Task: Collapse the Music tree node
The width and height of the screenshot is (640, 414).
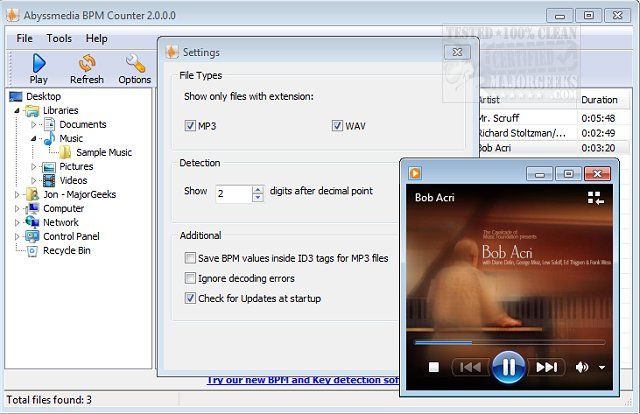Action: (33, 138)
